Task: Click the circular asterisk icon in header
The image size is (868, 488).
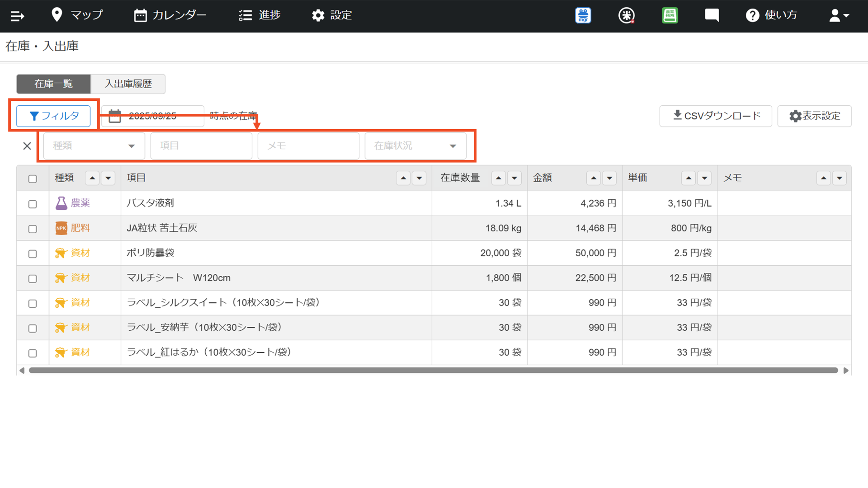Action: 626,15
